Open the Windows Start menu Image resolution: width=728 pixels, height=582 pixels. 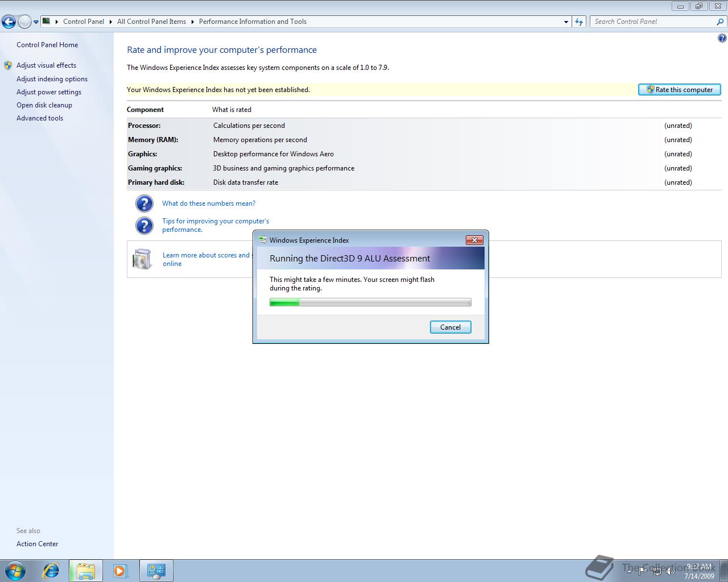click(15, 570)
